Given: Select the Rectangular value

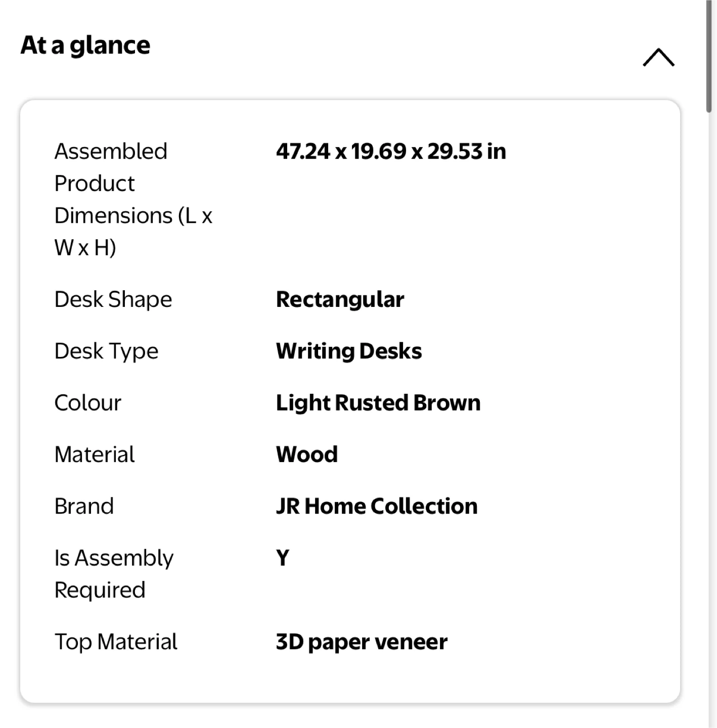Looking at the screenshot, I should pyautogui.click(x=340, y=299).
